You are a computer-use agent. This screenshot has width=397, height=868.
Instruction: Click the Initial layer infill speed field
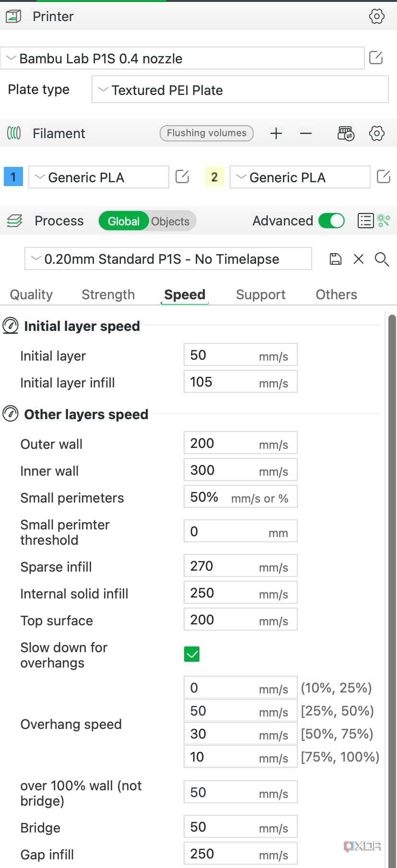(x=241, y=382)
